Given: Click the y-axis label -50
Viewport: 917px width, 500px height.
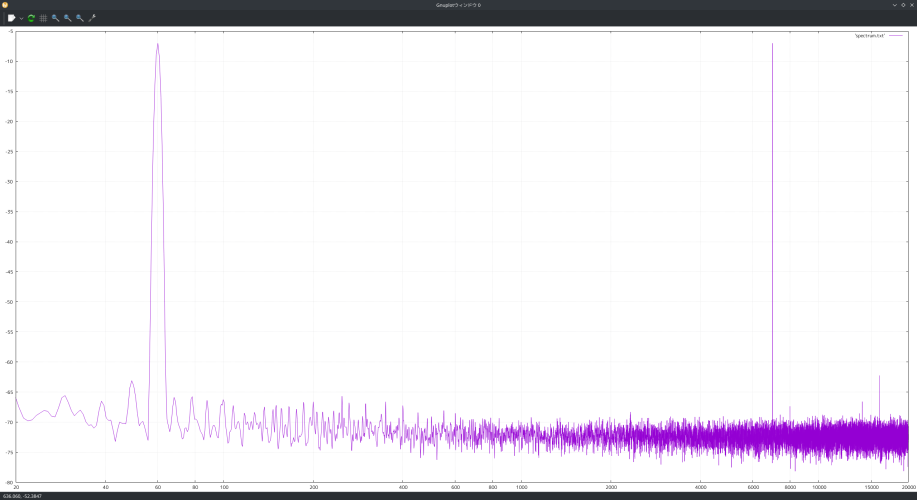Looking at the screenshot, I should point(9,302).
